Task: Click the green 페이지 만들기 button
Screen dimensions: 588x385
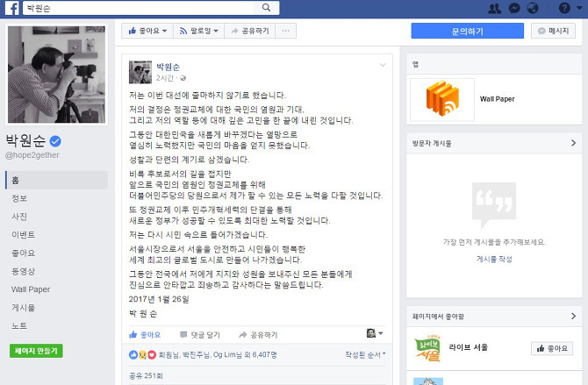Action: point(36,351)
